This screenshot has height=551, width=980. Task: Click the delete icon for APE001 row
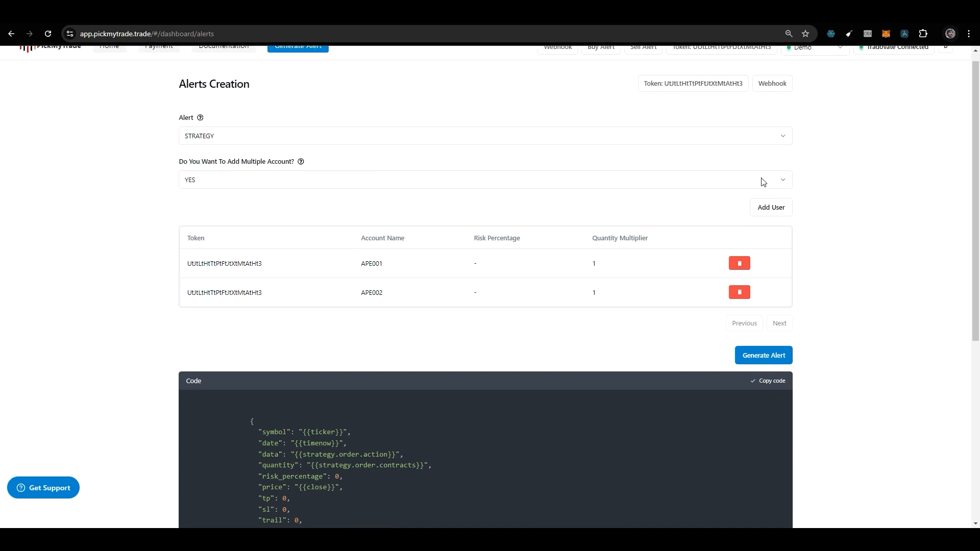[739, 263]
